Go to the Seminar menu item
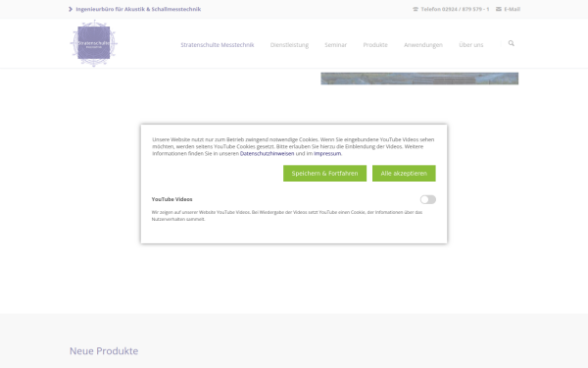This screenshot has width=588, height=368. point(335,45)
